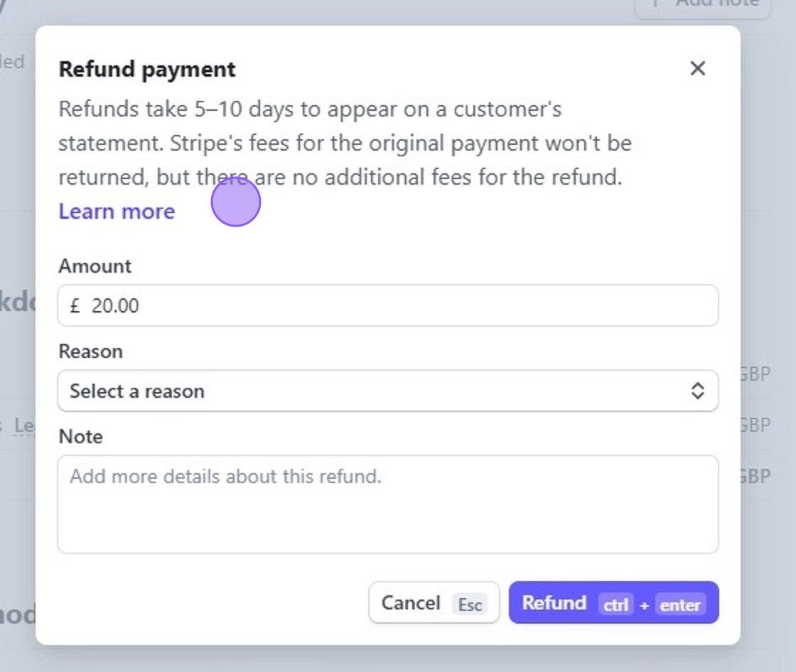Click the Amount field label
Image resolution: width=796 pixels, height=672 pixels.
[95, 266]
